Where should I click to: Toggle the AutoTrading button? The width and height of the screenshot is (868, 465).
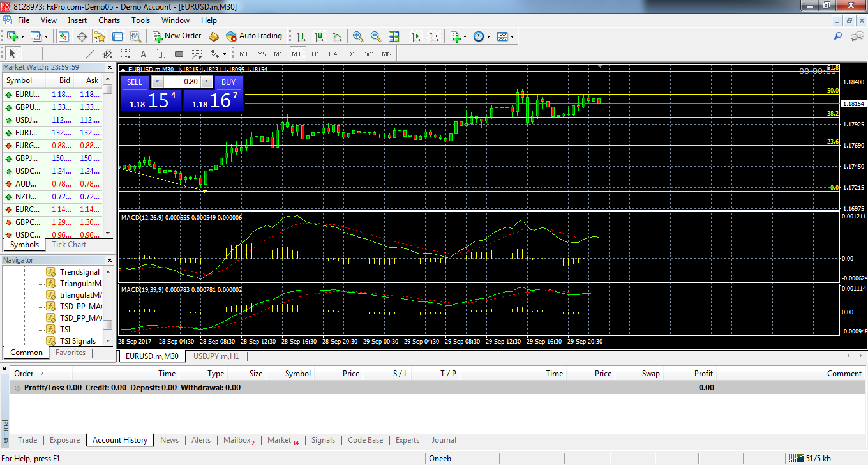point(254,36)
